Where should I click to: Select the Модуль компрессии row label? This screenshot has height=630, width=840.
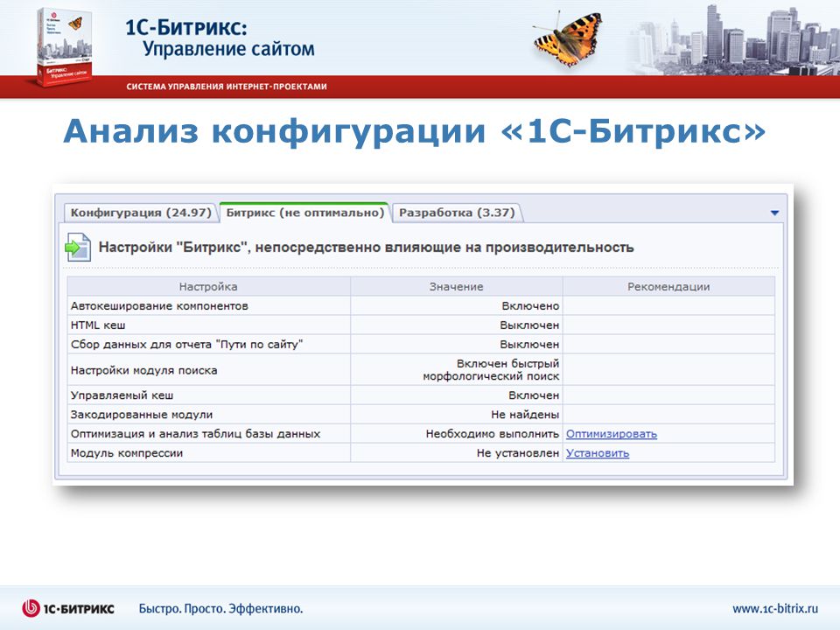[126, 453]
